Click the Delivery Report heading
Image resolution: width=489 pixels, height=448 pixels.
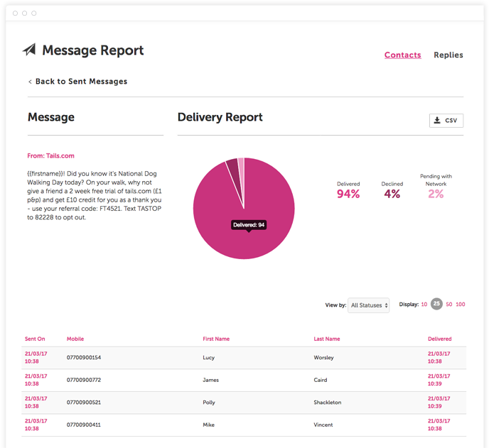220,117
